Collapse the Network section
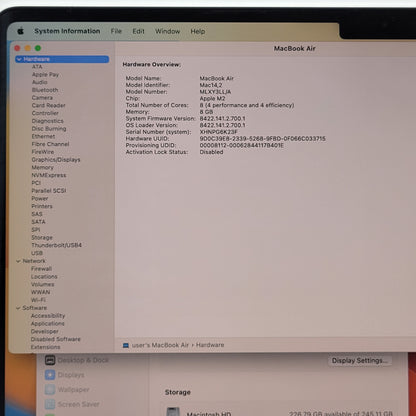This screenshot has width=416, height=416. coord(18,261)
